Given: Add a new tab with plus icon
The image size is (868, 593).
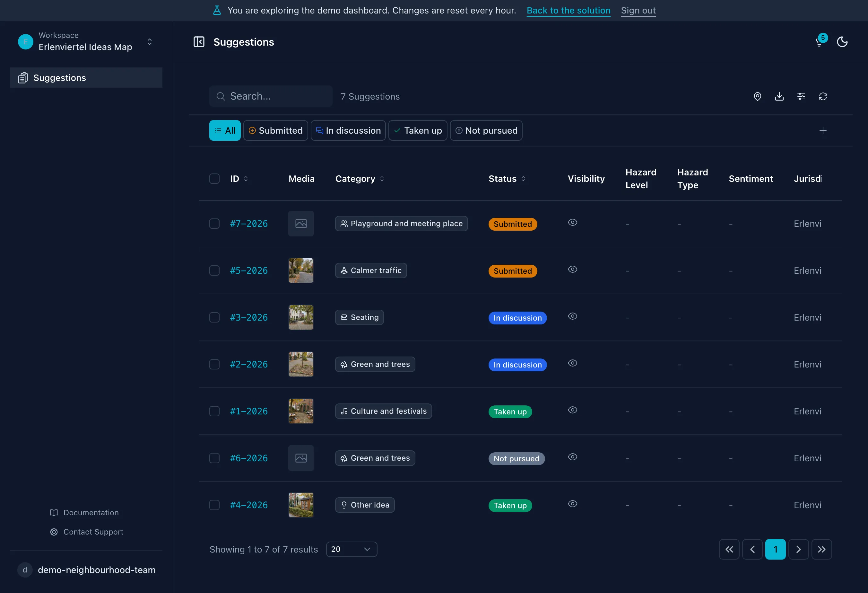Looking at the screenshot, I should tap(823, 130).
